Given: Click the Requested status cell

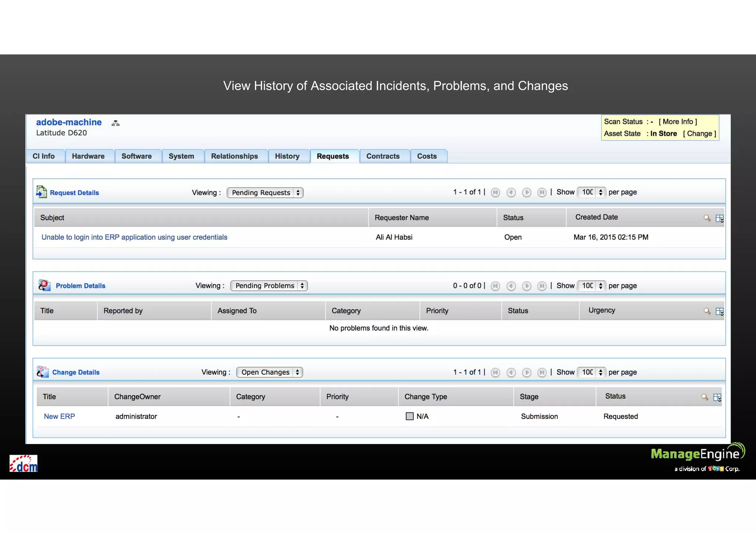Looking at the screenshot, I should pos(621,416).
